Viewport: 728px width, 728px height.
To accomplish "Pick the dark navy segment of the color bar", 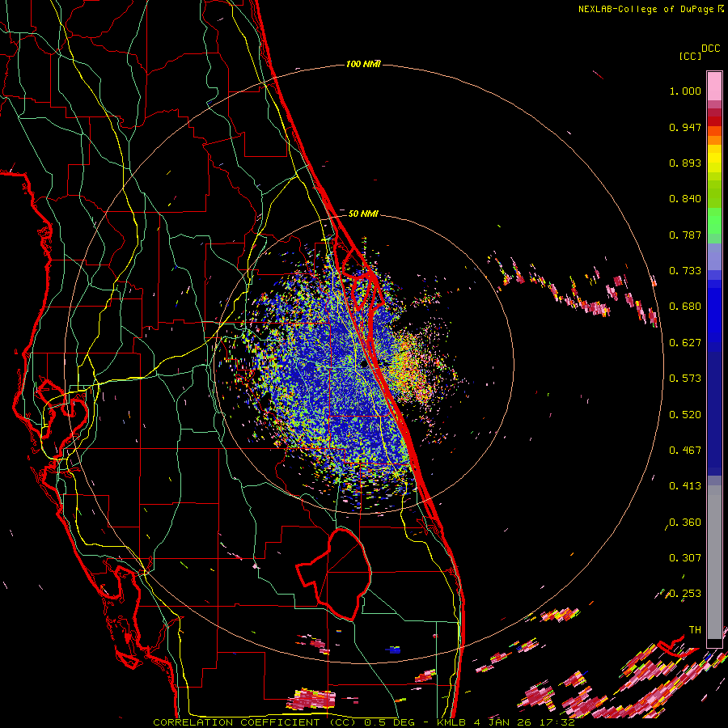I will 714,413.
